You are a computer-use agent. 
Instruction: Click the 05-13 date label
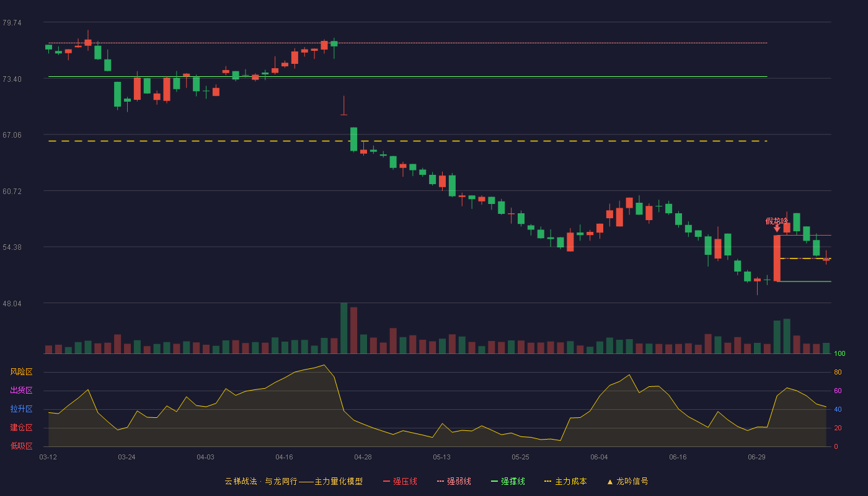pos(441,457)
